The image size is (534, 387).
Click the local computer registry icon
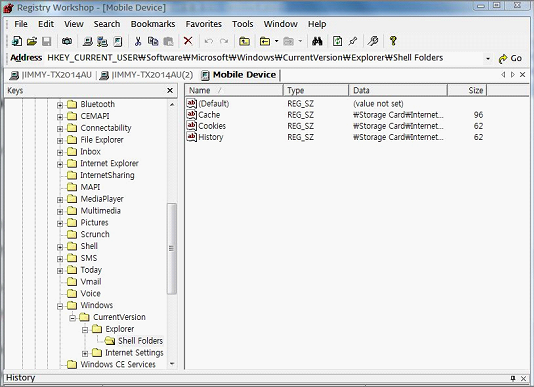tap(88, 41)
